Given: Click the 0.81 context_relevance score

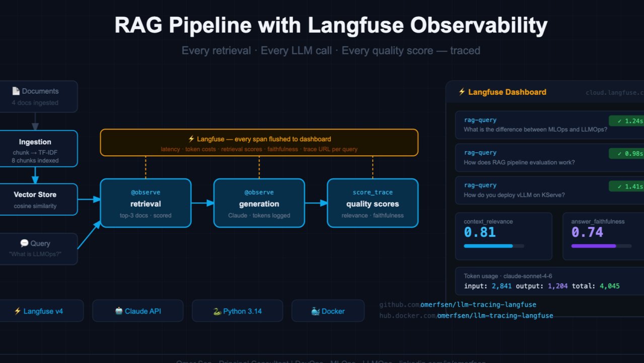Looking at the screenshot, I should [x=480, y=232].
